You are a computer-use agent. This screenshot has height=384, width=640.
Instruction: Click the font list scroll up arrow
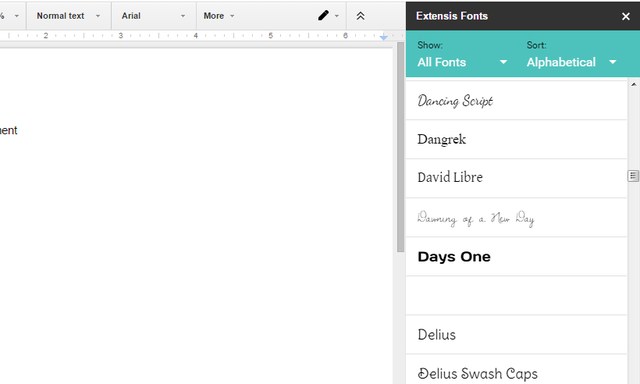click(633, 84)
